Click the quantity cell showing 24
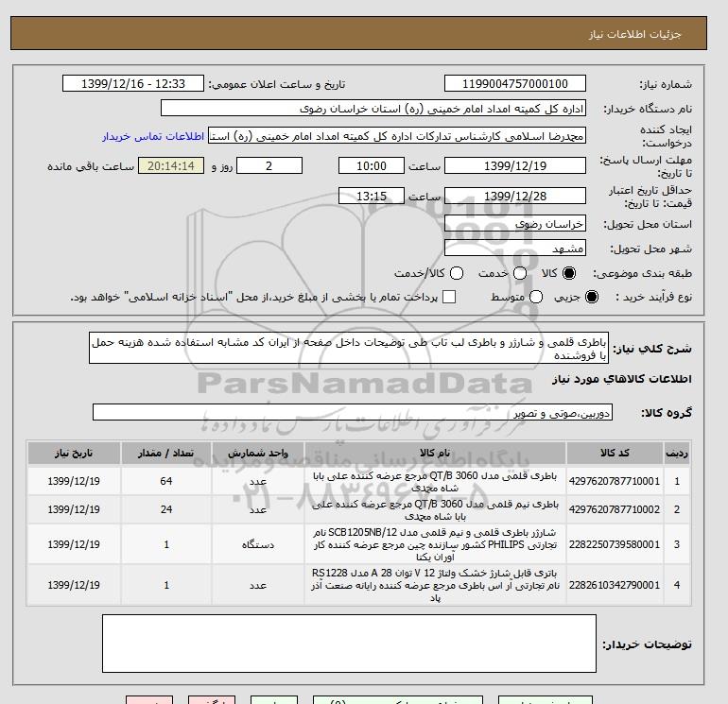 pos(166,509)
